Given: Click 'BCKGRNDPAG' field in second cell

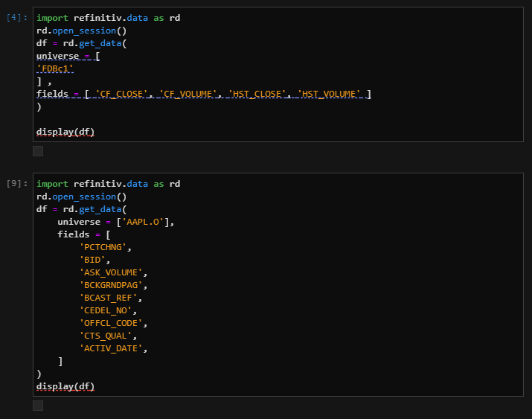Looking at the screenshot, I should [x=111, y=285].
